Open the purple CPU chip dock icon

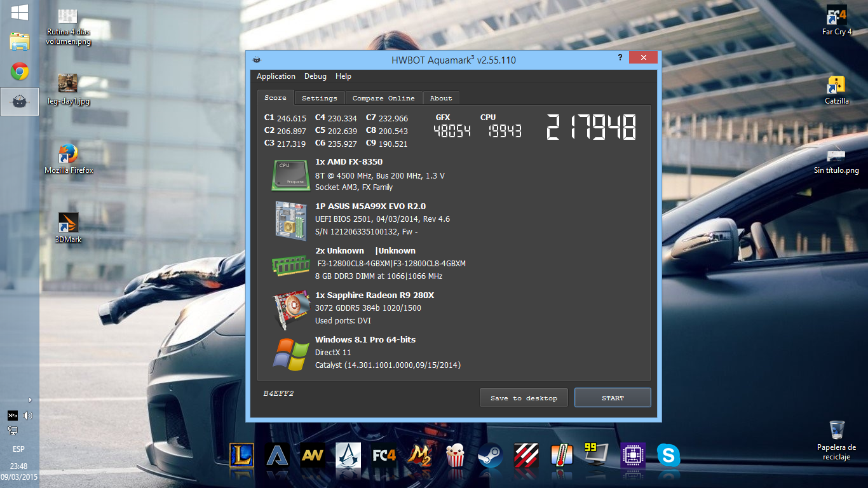coord(633,456)
